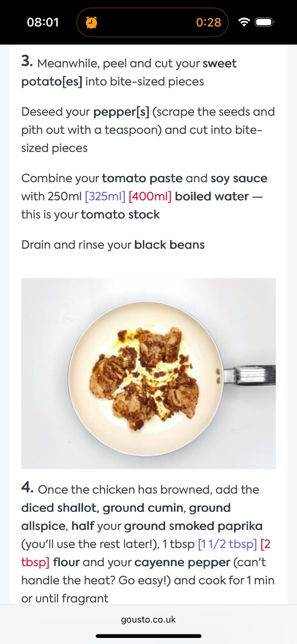Viewport: 297px width, 644px height.
Task: Tap the bold 'tomato paste' ingredient
Action: (142, 178)
